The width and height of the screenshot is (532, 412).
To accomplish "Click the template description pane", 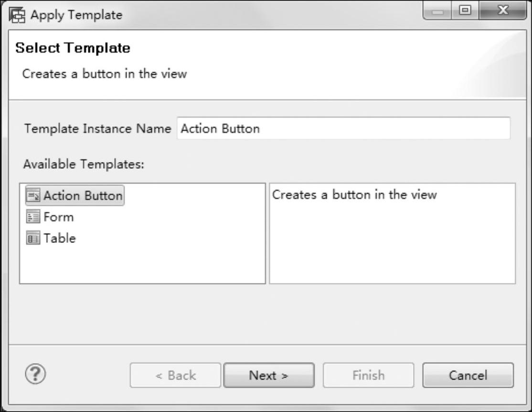I will click(x=392, y=233).
